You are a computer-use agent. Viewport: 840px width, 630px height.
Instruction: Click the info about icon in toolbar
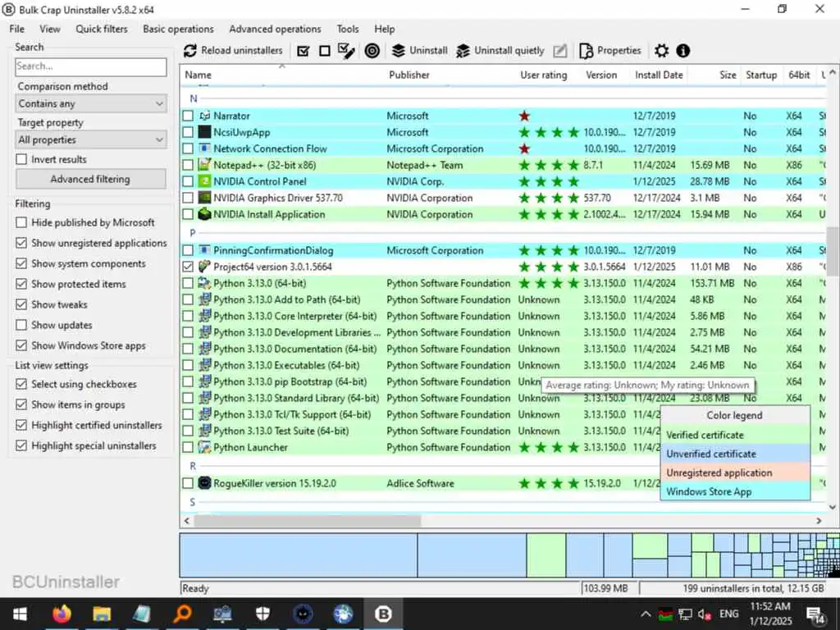(683, 51)
